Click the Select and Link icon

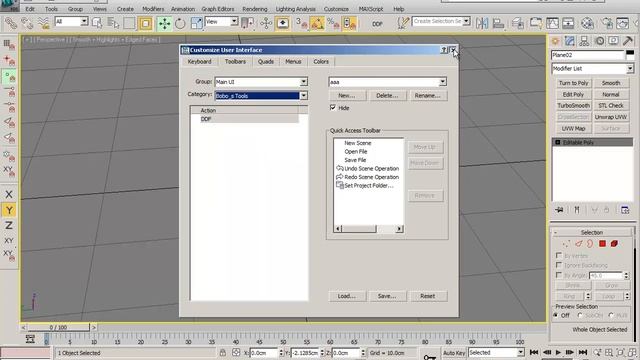11,23
